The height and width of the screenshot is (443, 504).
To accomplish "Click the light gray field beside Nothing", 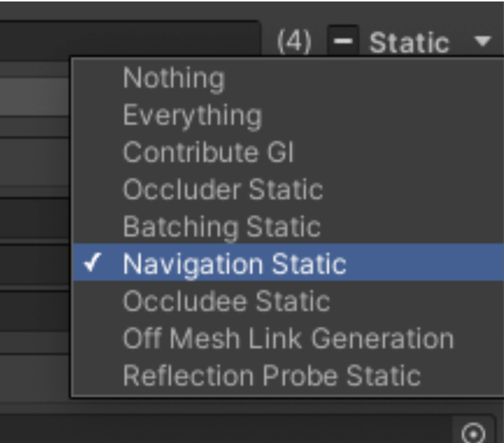I will (35, 97).
